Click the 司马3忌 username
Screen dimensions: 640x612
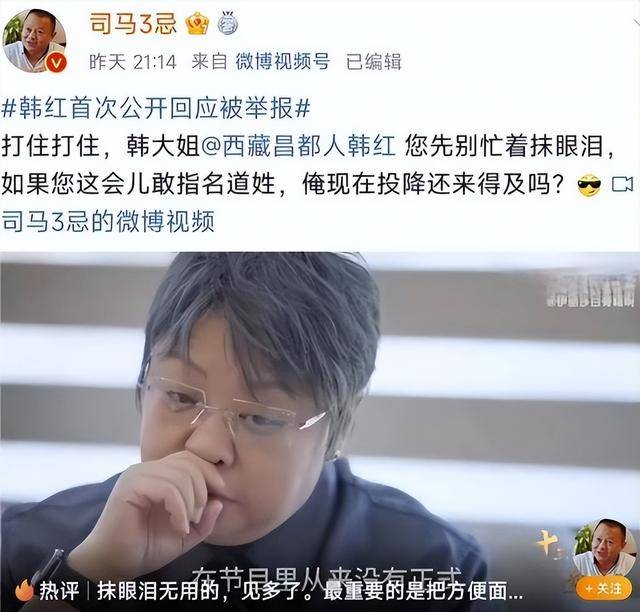(x=133, y=23)
